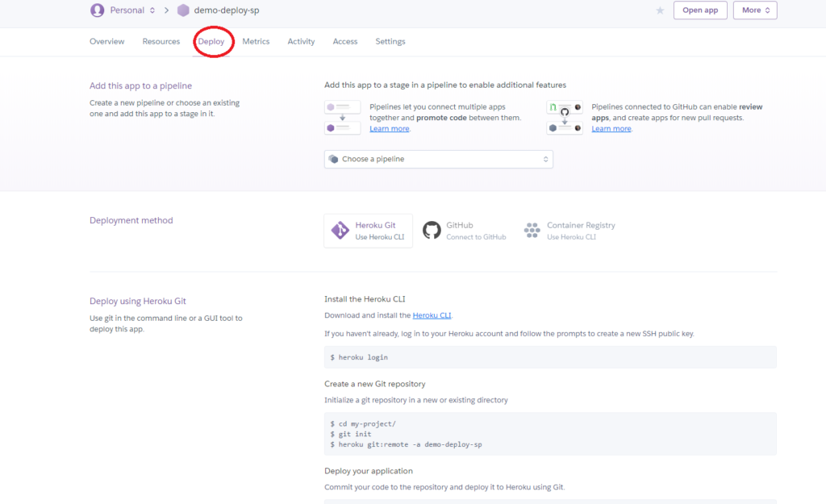Open the More options dropdown

tap(755, 10)
